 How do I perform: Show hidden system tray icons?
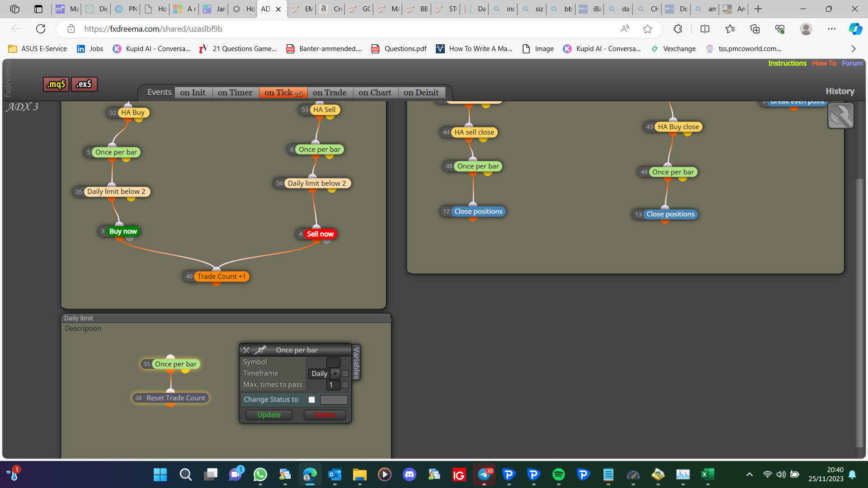click(x=750, y=474)
